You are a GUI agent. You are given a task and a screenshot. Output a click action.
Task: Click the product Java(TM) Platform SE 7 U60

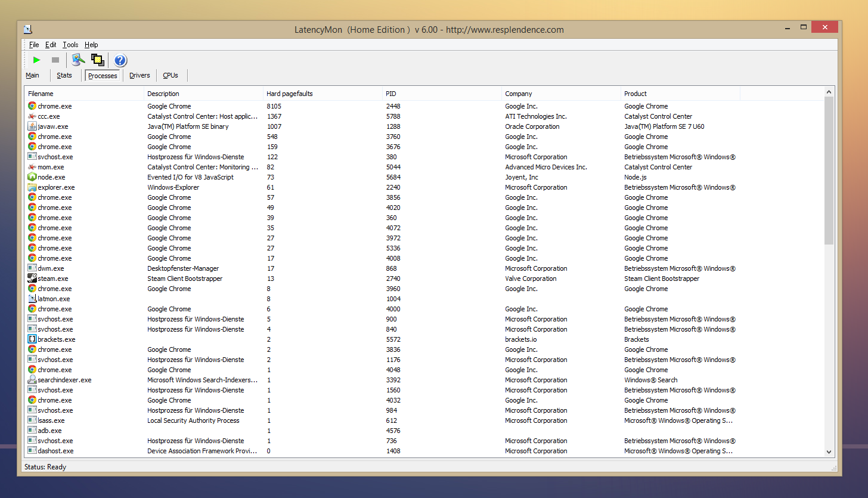pyautogui.click(x=664, y=126)
